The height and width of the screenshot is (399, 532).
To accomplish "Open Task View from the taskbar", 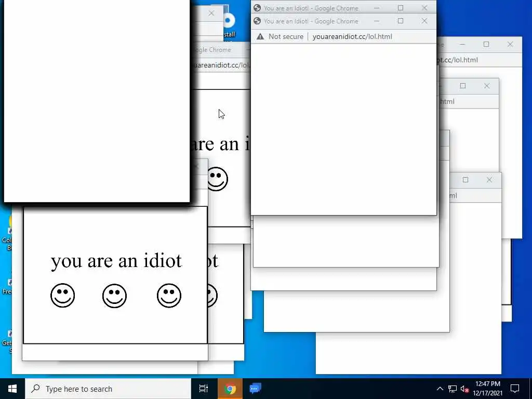I will coord(204,389).
